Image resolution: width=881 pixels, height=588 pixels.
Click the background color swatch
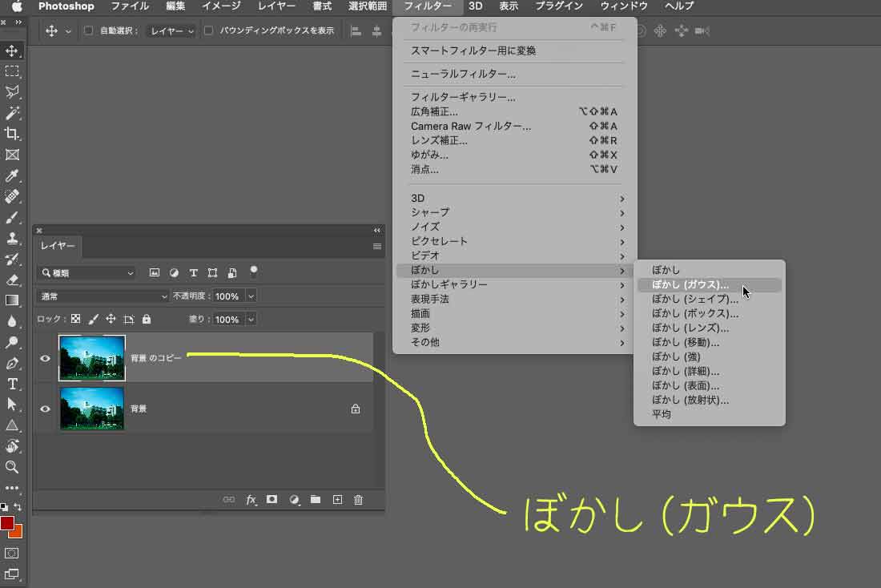tap(18, 533)
